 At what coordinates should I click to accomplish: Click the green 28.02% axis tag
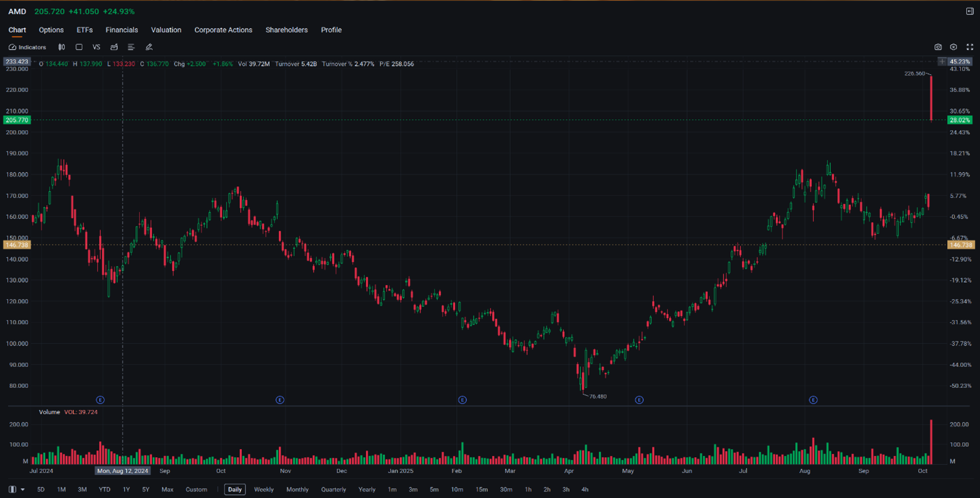point(960,120)
